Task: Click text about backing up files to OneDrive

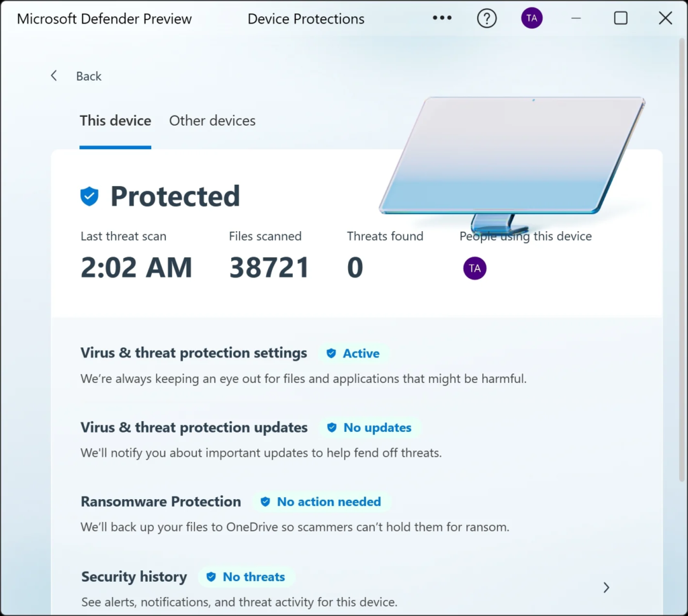Action: click(295, 527)
